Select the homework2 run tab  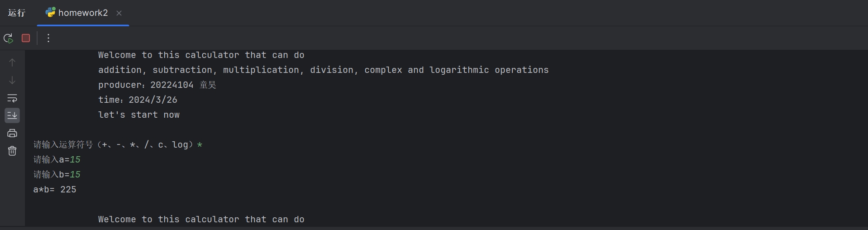point(83,13)
